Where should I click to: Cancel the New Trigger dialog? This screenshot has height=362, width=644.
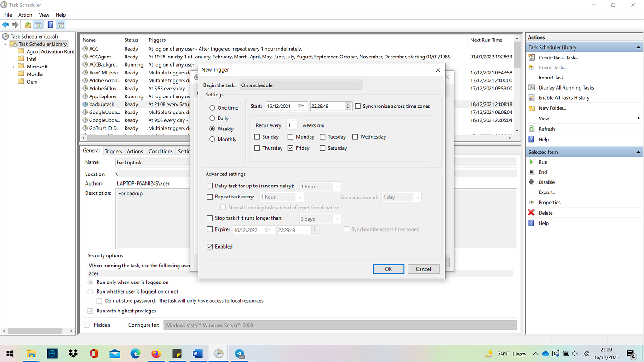tap(423, 269)
